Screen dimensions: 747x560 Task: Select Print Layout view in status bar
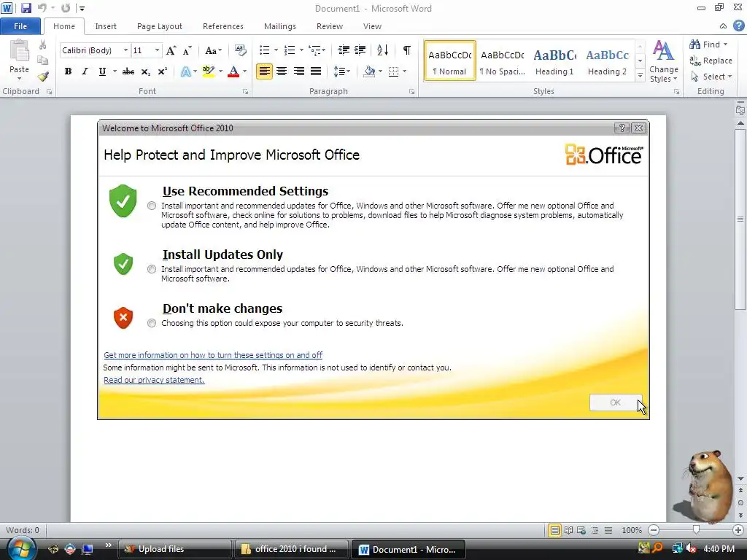554,530
